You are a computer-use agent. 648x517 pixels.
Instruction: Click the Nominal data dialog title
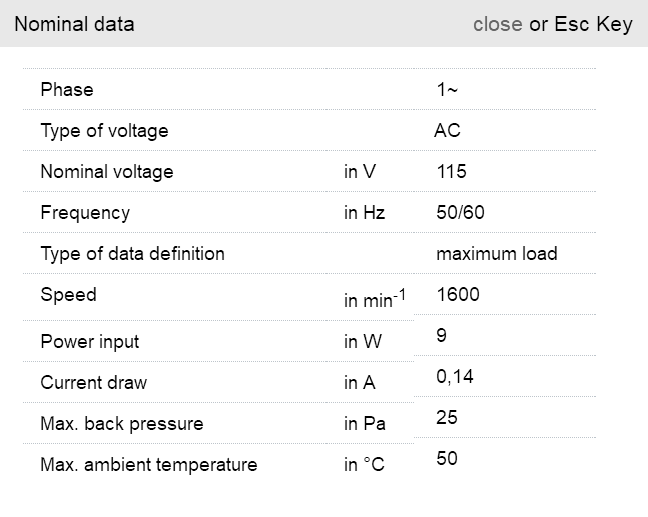coord(74,24)
